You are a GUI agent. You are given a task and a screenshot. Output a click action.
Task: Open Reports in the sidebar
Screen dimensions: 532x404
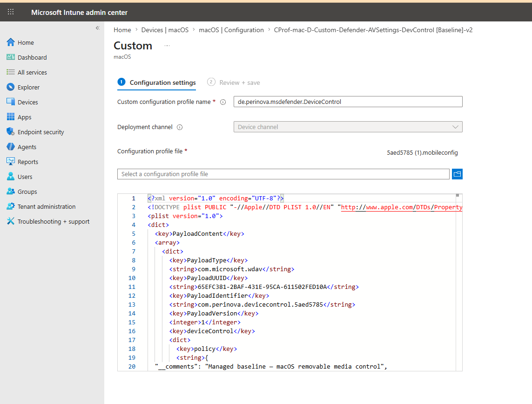click(x=28, y=162)
